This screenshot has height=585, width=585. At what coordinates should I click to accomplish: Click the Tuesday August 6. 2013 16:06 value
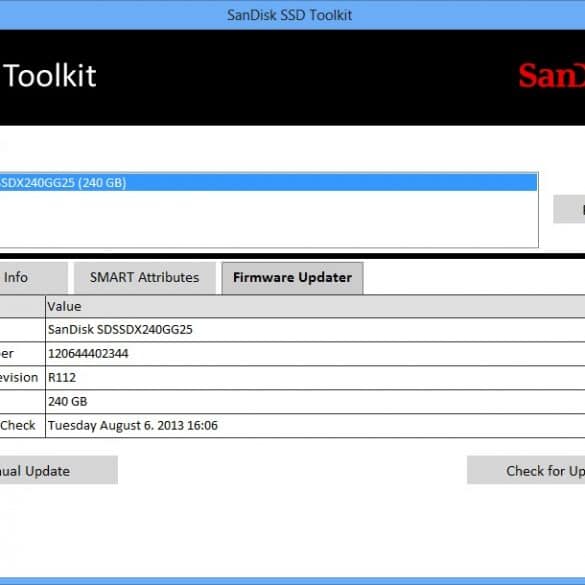point(133,426)
